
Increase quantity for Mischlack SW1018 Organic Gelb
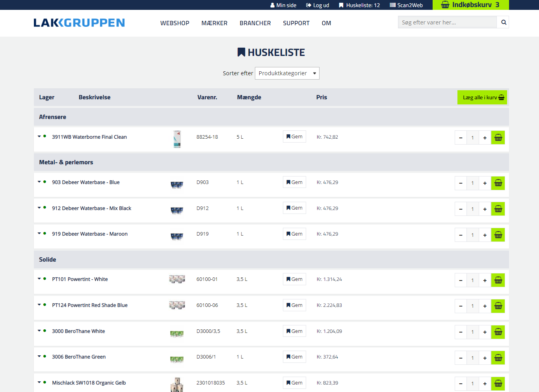point(485,383)
